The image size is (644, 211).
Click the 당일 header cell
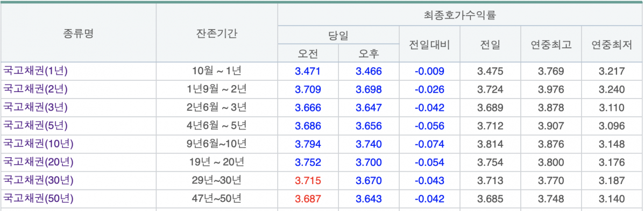[338, 36]
